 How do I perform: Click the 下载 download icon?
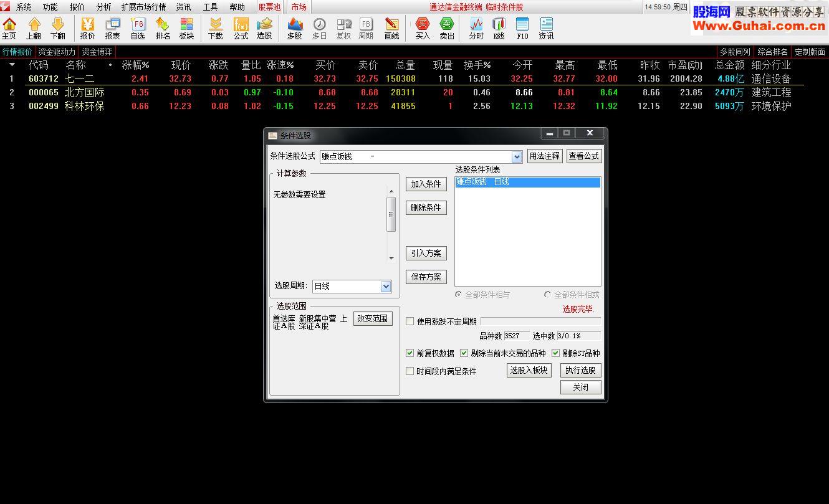coord(216,28)
